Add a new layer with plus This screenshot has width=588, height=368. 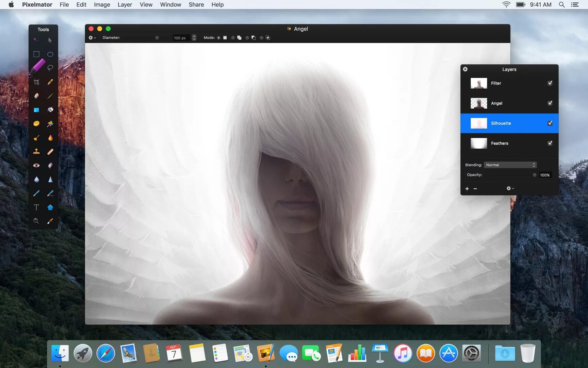(467, 189)
